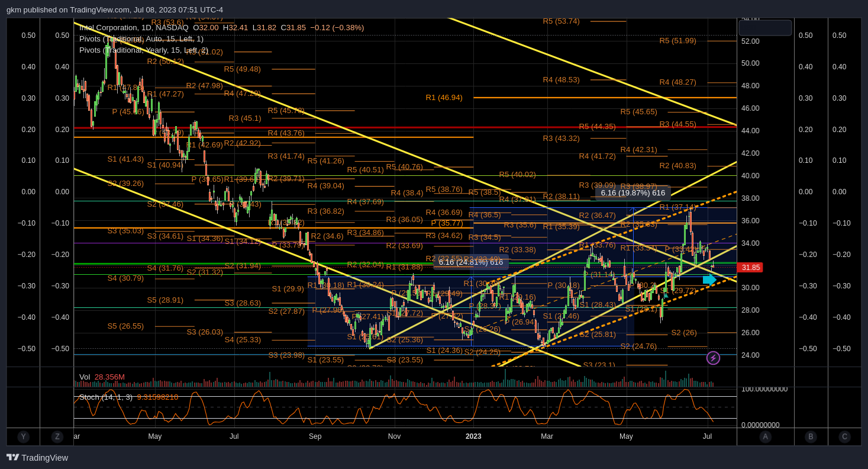Click the R4 (48.53) pivot label
The height and width of the screenshot is (469, 868).
(x=562, y=79)
